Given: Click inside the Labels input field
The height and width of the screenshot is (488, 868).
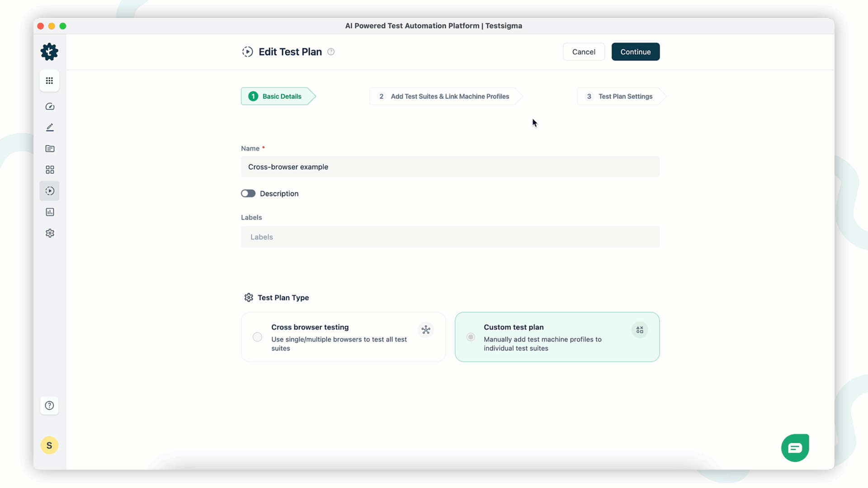Looking at the screenshot, I should click(x=450, y=236).
